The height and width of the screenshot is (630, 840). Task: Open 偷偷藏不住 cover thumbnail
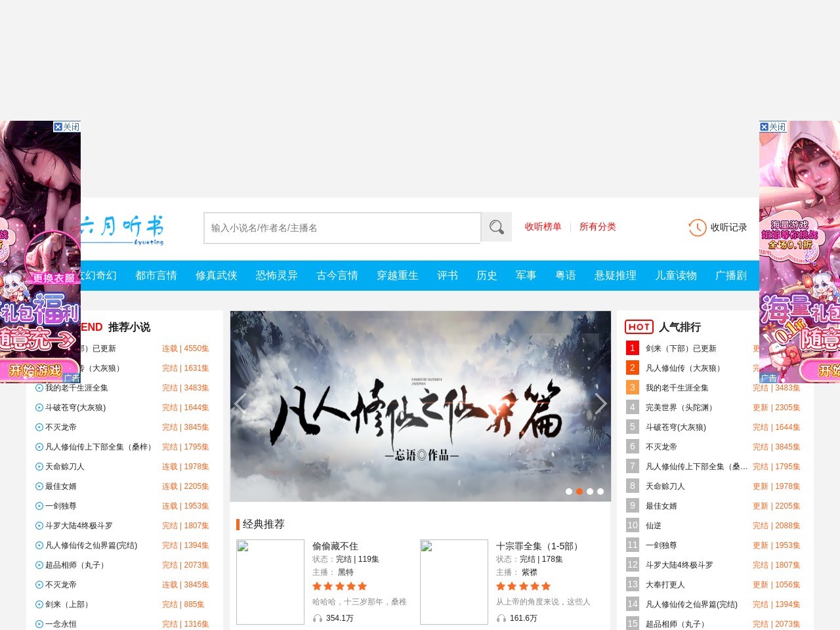270,582
